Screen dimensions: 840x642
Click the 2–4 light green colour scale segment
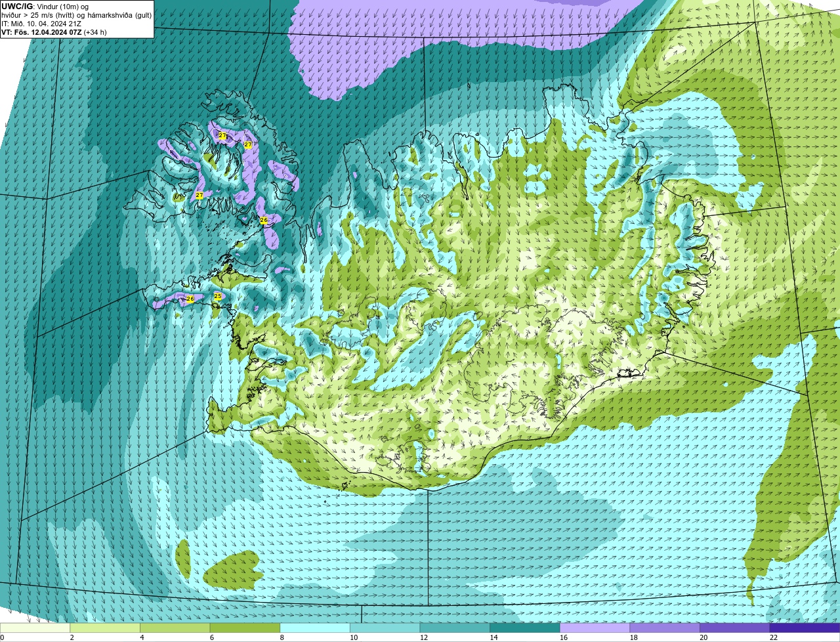105,628
